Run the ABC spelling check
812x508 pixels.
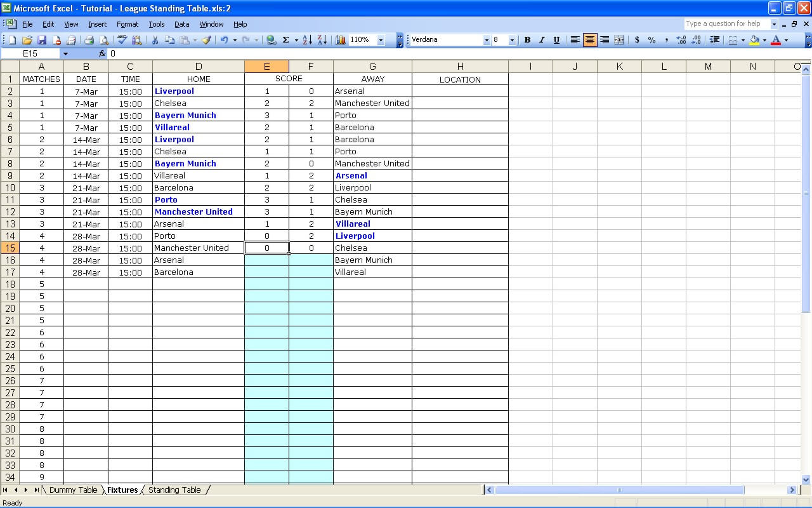122,40
